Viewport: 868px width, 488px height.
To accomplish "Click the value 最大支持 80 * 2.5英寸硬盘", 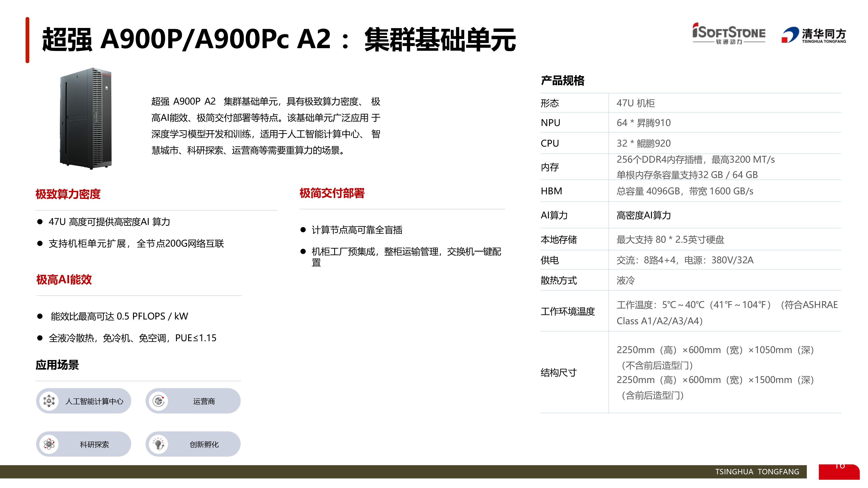I will [x=670, y=239].
